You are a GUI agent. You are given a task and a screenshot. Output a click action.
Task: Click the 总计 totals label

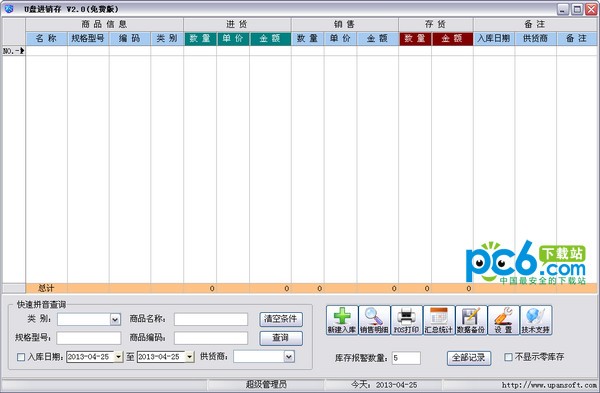(46, 288)
